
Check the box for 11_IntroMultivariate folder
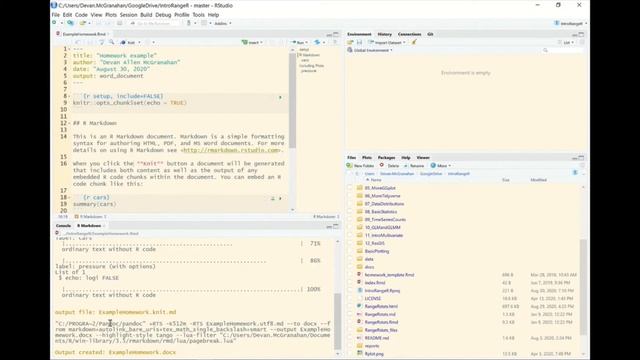click(349, 236)
